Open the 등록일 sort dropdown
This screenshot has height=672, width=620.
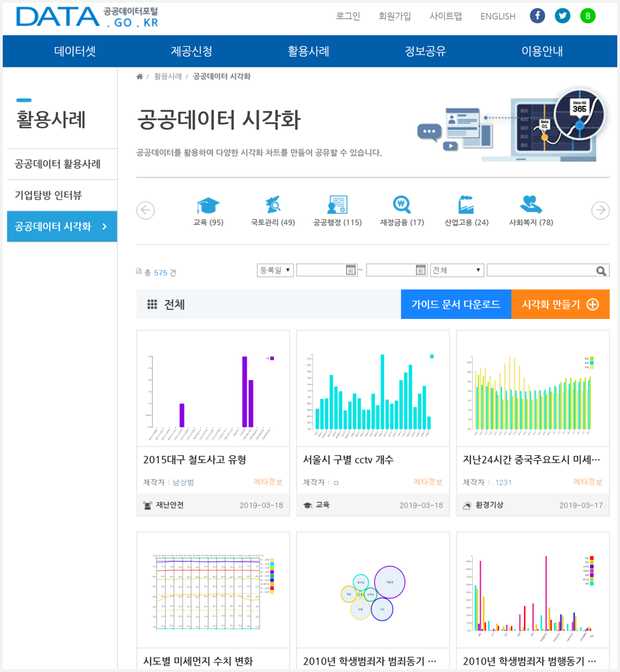pyautogui.click(x=275, y=271)
